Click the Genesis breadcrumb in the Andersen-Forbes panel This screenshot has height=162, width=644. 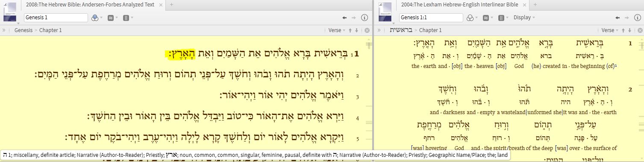[24, 30]
